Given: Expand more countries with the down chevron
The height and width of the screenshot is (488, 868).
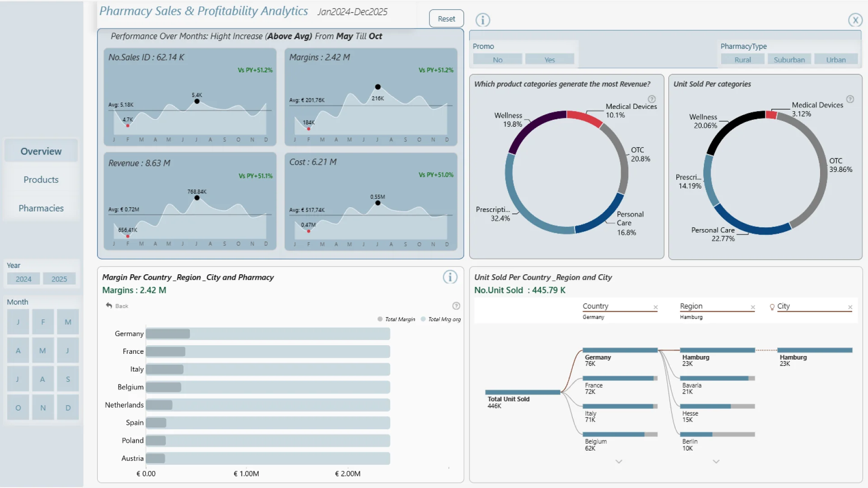Looking at the screenshot, I should click(619, 461).
